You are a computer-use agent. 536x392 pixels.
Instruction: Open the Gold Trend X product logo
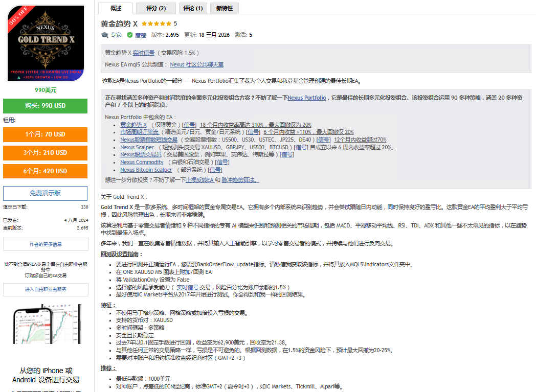(x=46, y=43)
